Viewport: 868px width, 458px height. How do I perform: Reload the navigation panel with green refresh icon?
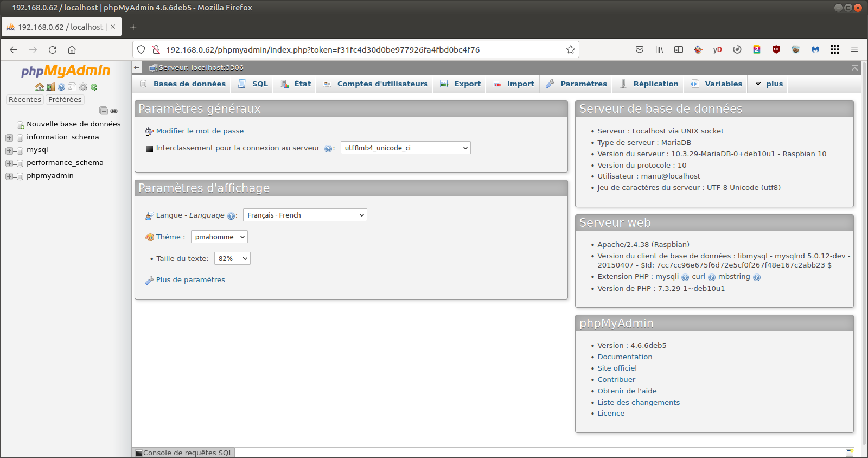click(x=94, y=87)
